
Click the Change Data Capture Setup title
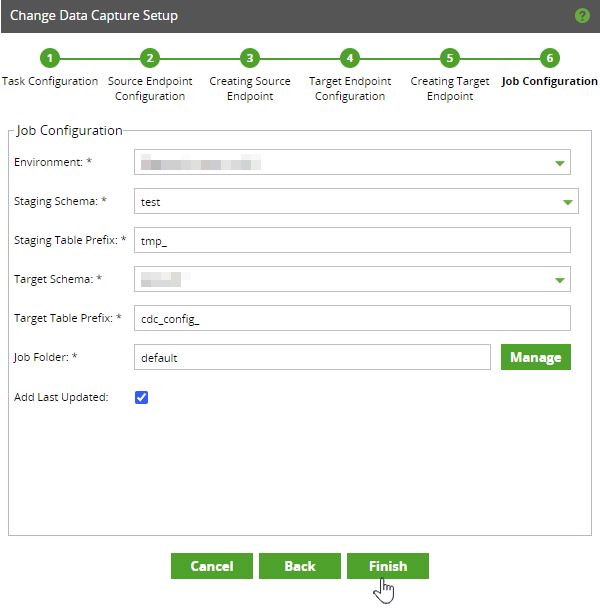click(x=94, y=16)
